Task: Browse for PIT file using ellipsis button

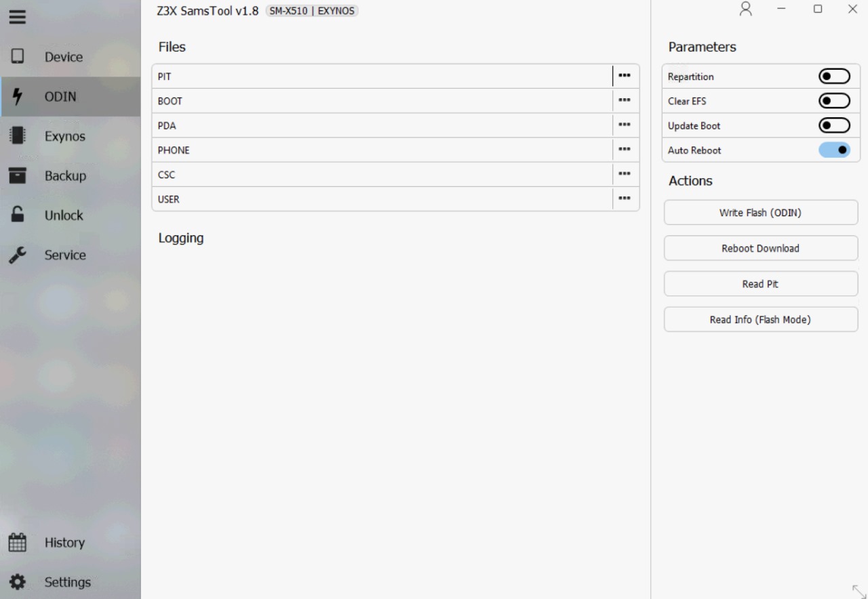Action: pos(625,76)
